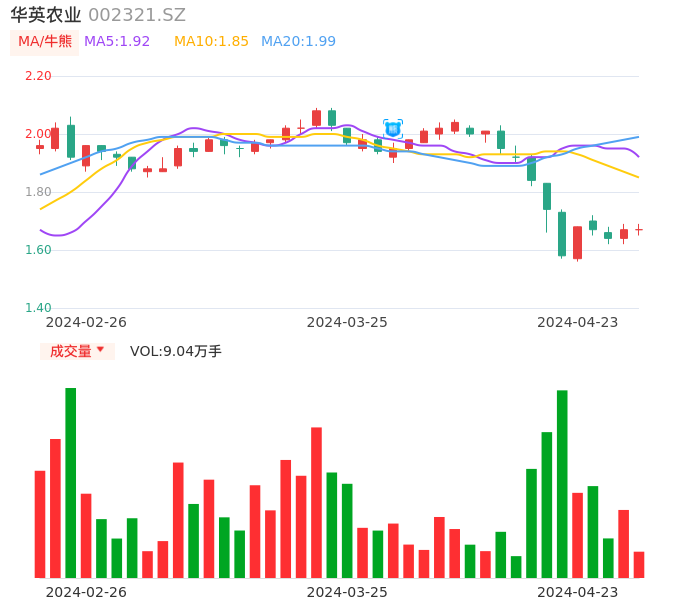Click the 2024-02-26 date label under the volume chart

86,592
